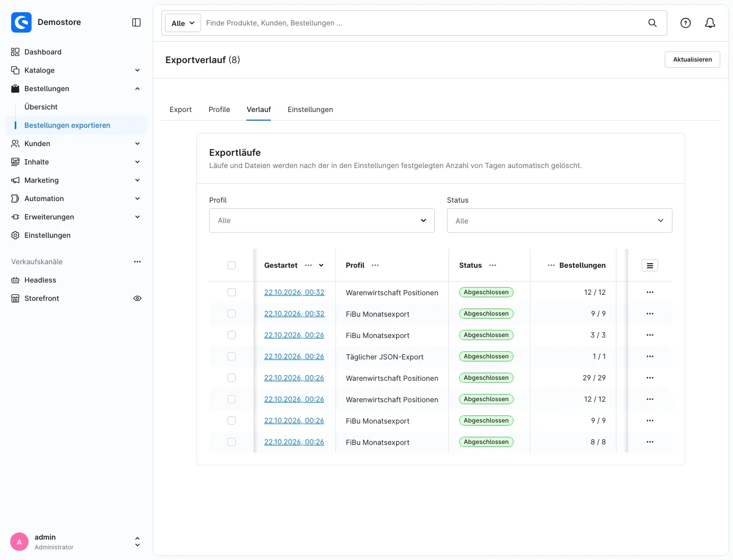Switch to the Einstellungen tab
733x560 pixels.
click(311, 109)
